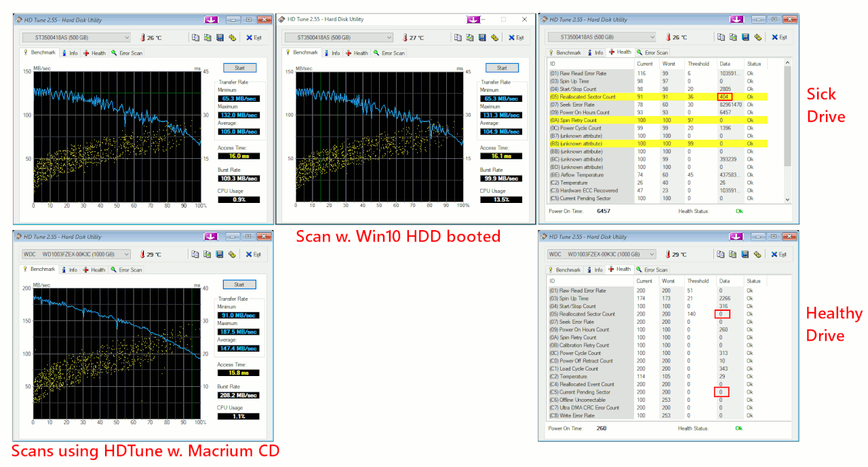Click Exit in the WDC benchmark window
This screenshot has height=467, width=868.
(x=254, y=255)
